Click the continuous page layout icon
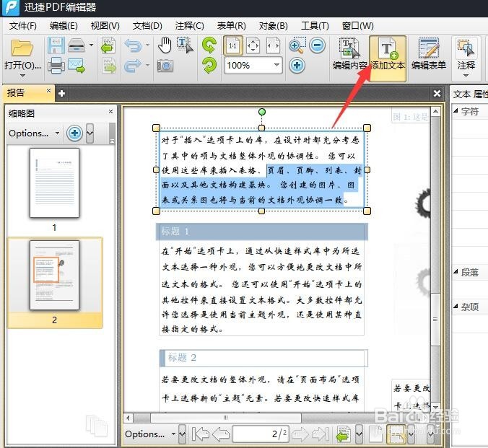 (396, 434)
